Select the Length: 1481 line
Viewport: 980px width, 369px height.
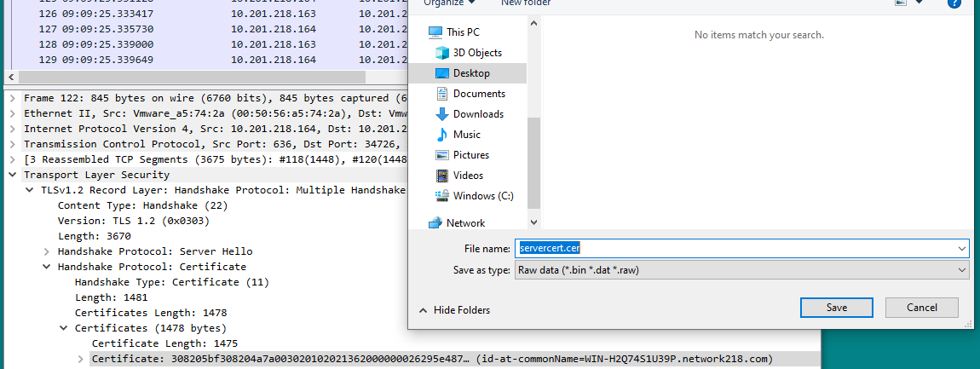pos(112,297)
